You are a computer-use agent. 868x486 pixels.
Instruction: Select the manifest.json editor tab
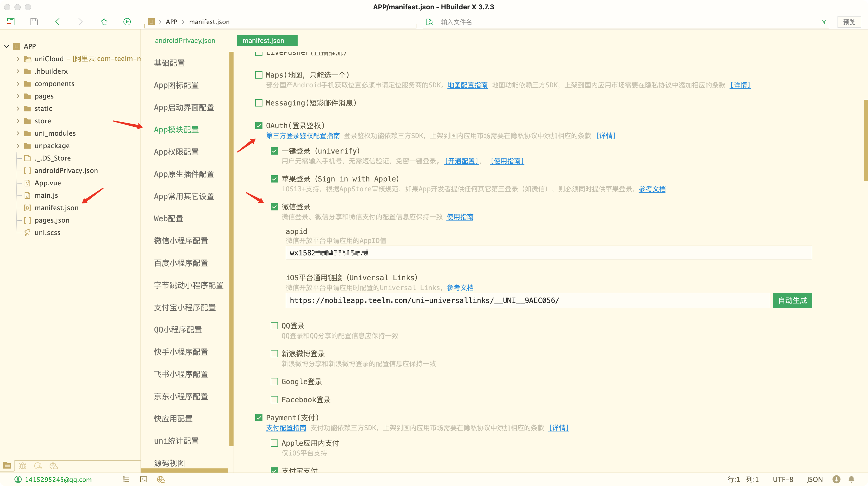click(x=267, y=41)
